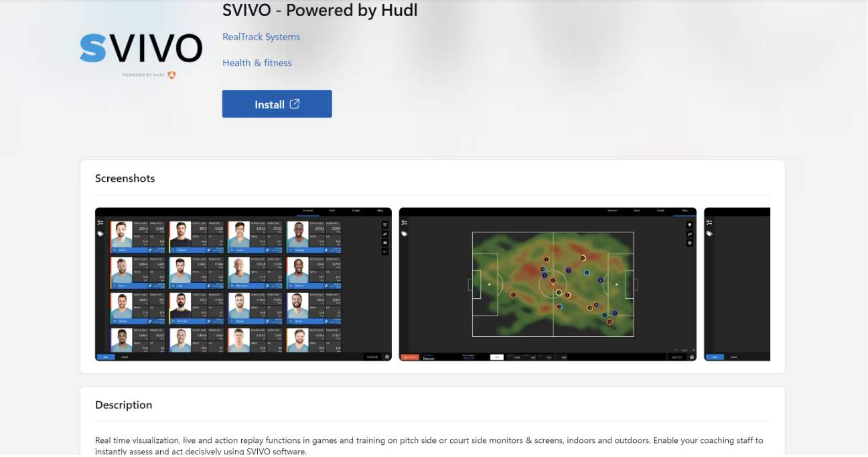Open the Health & fitness category link
Image resolution: width=868 pixels, height=457 pixels.
(x=257, y=63)
